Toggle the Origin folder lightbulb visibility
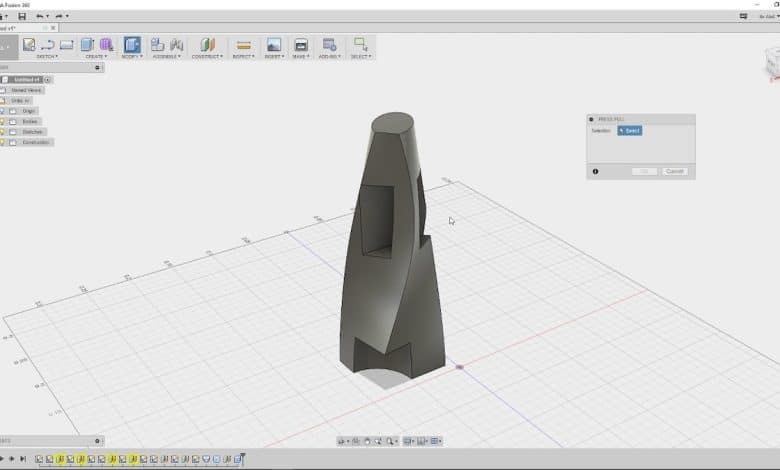 point(2,111)
